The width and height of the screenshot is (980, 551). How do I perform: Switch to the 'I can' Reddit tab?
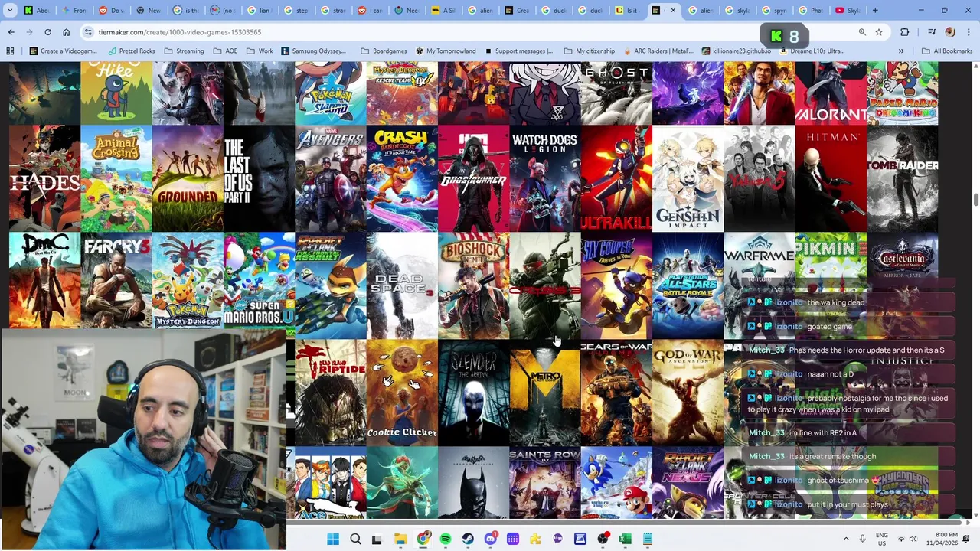369,11
